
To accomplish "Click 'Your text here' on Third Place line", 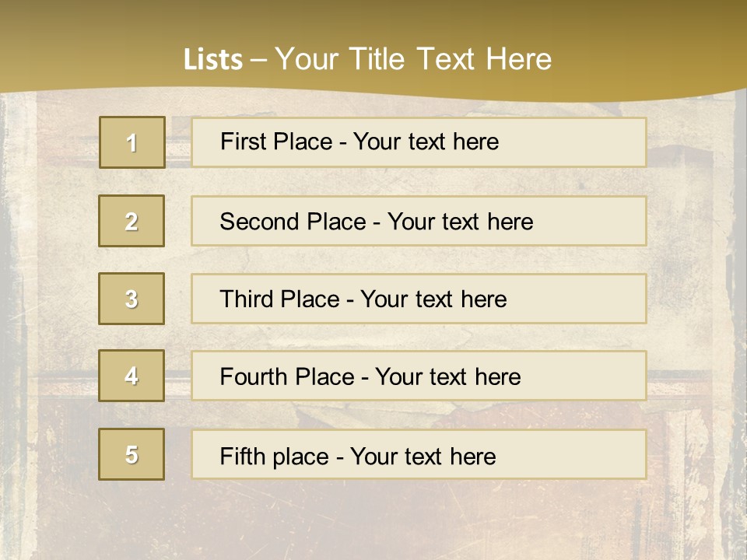I will pyautogui.click(x=433, y=299).
